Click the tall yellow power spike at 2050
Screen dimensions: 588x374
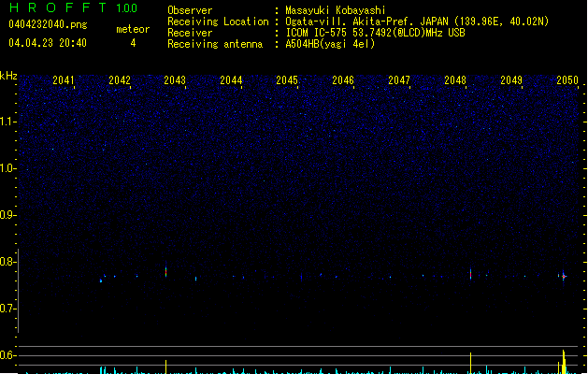pyautogui.click(x=564, y=362)
